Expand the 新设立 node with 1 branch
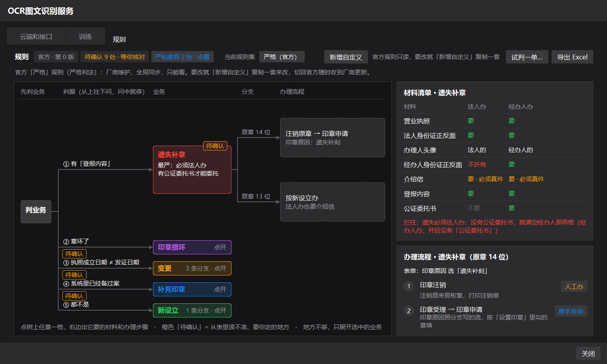This screenshot has width=607, height=364. tap(192, 310)
